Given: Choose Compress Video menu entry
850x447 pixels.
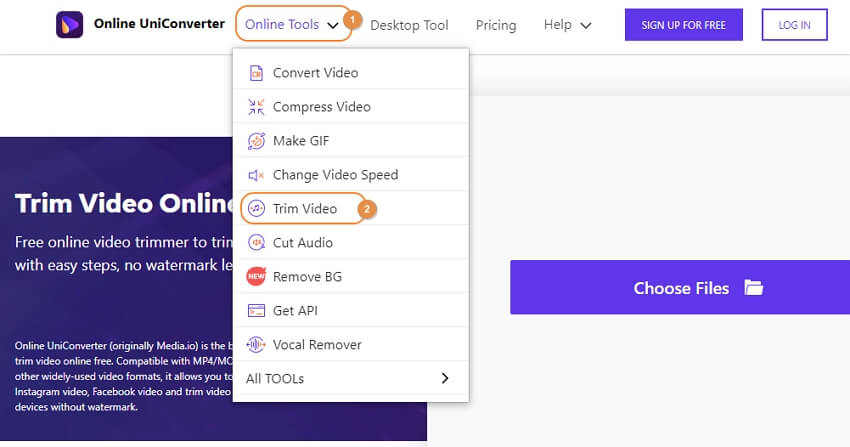Looking at the screenshot, I should 351,107.
